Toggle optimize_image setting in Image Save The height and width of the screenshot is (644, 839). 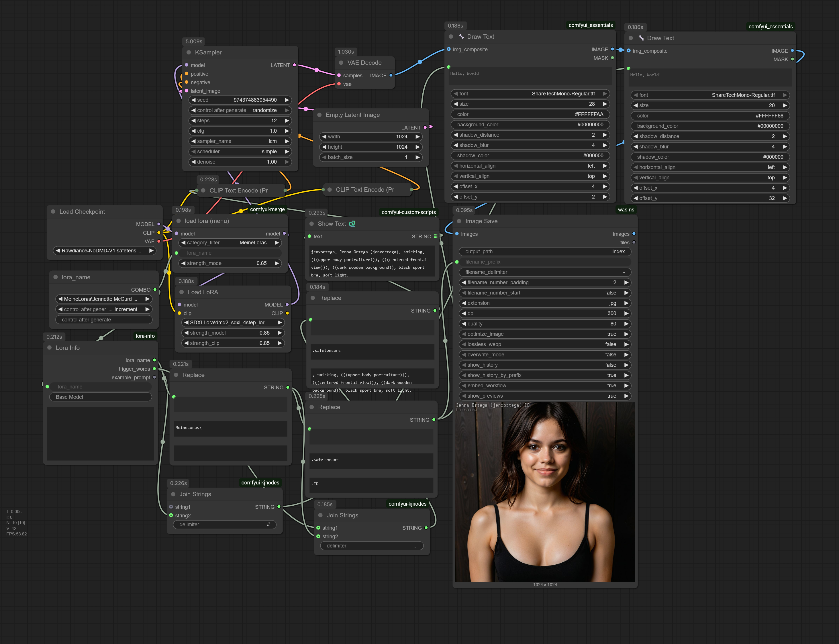coord(545,334)
